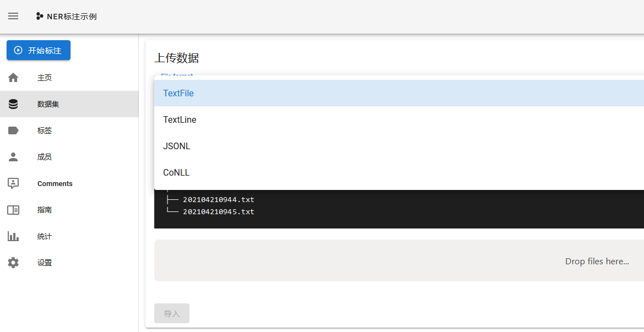The height and width of the screenshot is (332, 644).
Task: Open 标签 via the label tag icon
Action: [13, 130]
